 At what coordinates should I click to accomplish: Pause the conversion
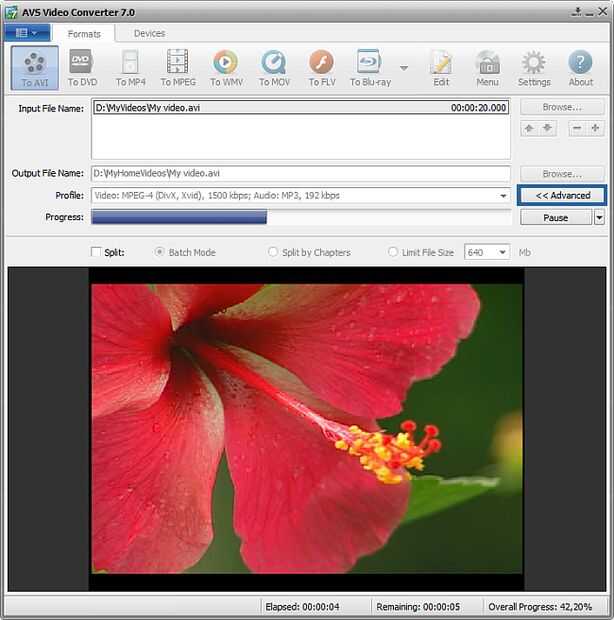coord(555,217)
